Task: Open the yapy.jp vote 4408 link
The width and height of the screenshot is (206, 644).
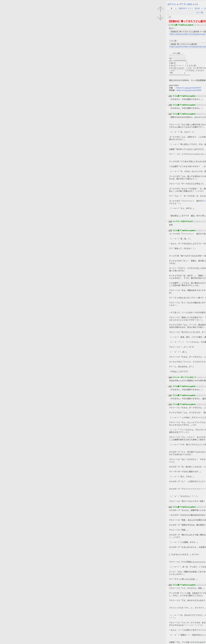Action: [189, 90]
